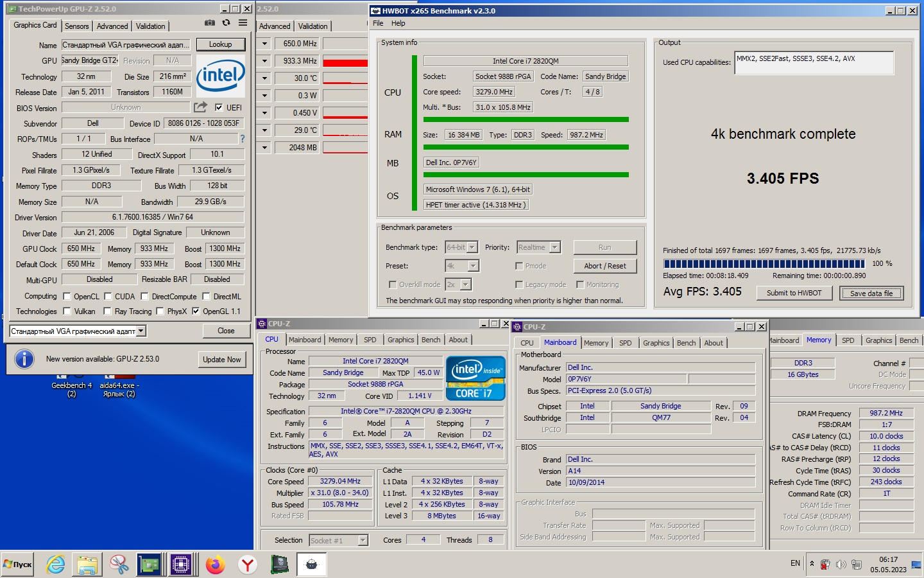
Task: Click the BIOS export share icon in GPU-Z
Action: [x=201, y=107]
